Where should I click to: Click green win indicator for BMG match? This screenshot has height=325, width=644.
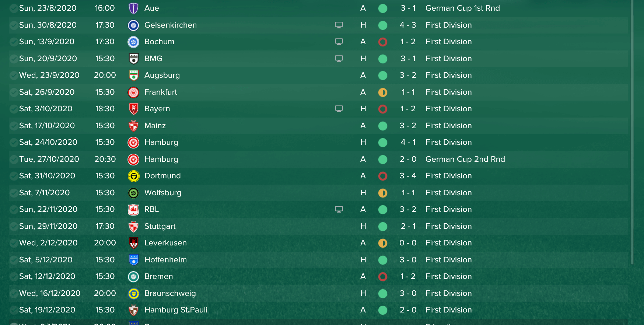pyautogui.click(x=383, y=59)
